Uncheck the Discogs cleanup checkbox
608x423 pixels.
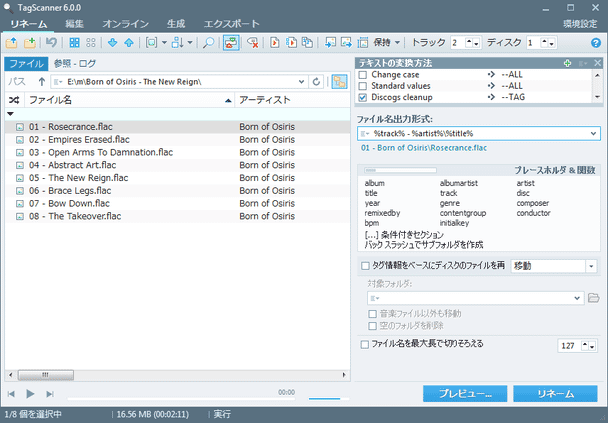pos(363,97)
